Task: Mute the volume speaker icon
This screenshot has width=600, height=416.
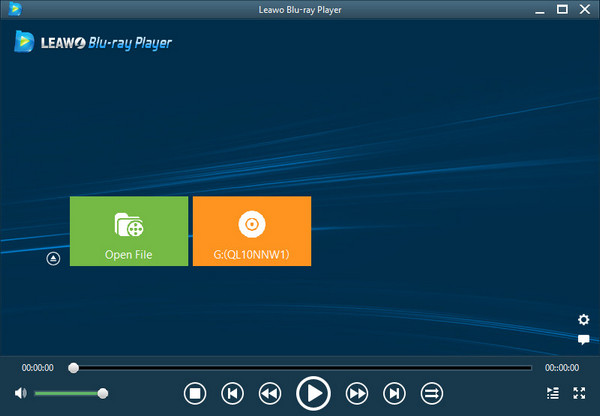Action: (x=20, y=393)
